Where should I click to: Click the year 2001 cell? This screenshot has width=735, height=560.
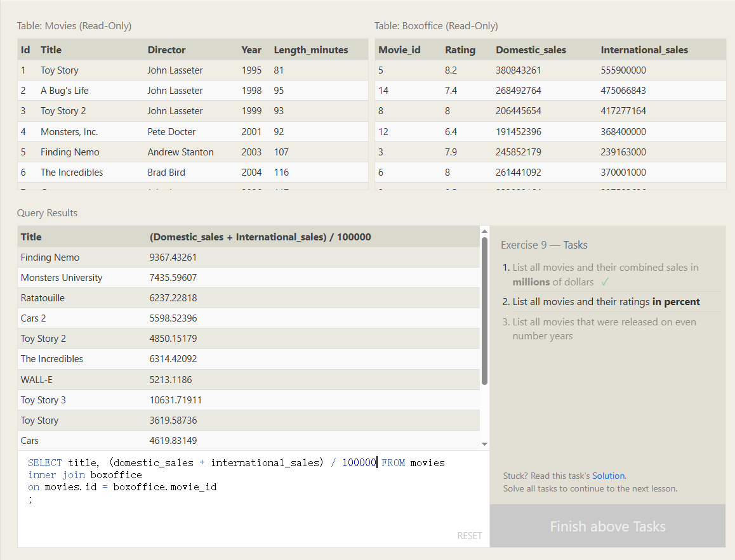point(251,131)
